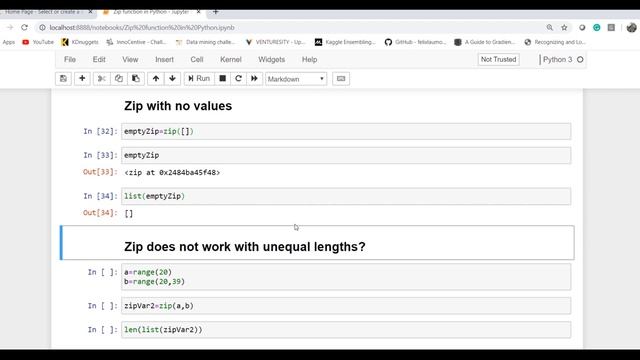This screenshot has width=640, height=360.
Task: Click the Out[34] empty list output
Action: 129,213
